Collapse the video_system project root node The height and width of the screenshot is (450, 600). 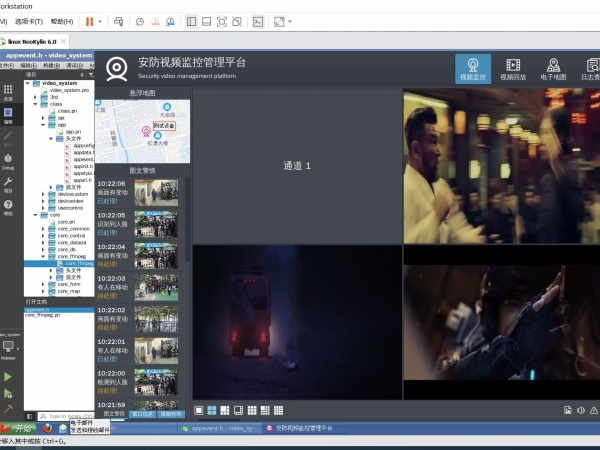(27, 83)
